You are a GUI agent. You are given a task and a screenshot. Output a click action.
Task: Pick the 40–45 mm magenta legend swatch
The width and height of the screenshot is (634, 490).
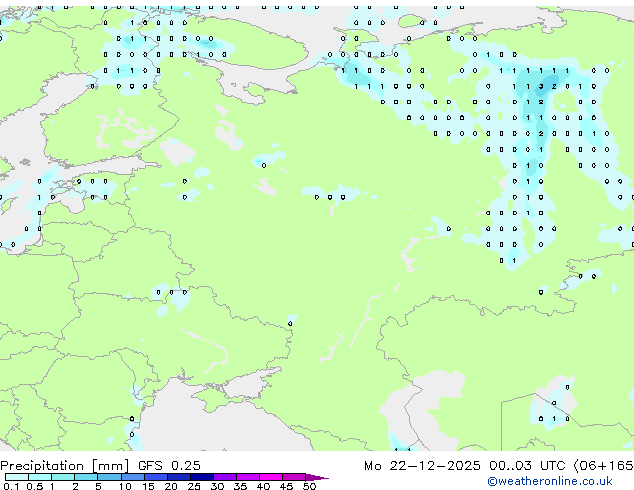pos(271,477)
